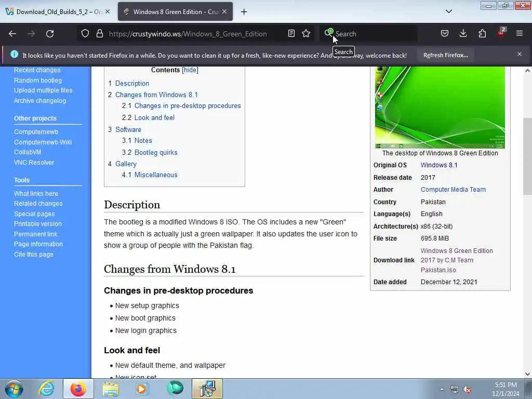Click the Refresh Firefox button

tap(445, 55)
